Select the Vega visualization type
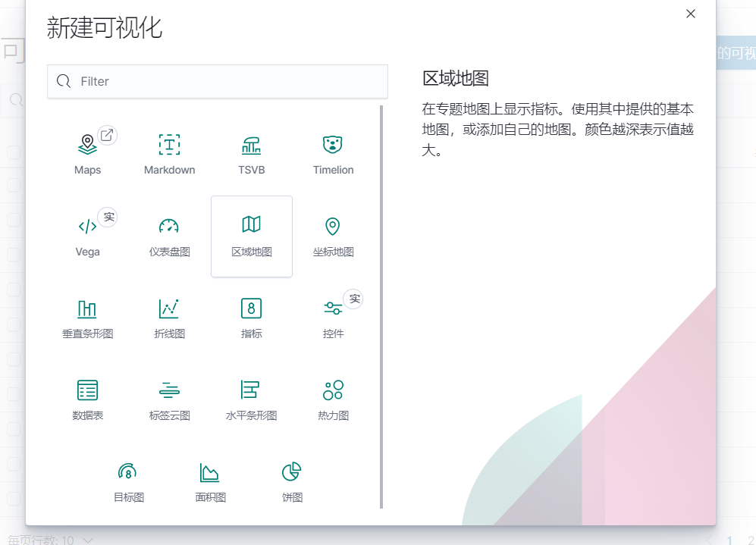Image resolution: width=756 pixels, height=545 pixels. tap(87, 235)
